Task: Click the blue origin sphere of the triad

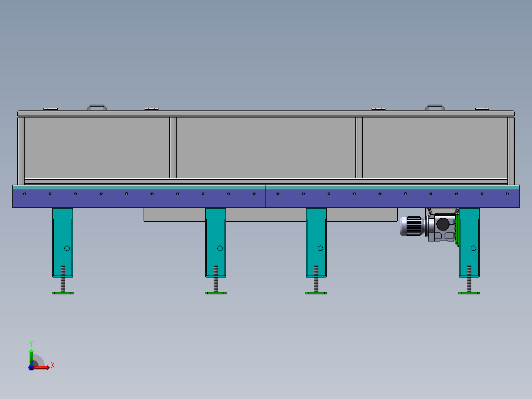Action: tap(31, 367)
